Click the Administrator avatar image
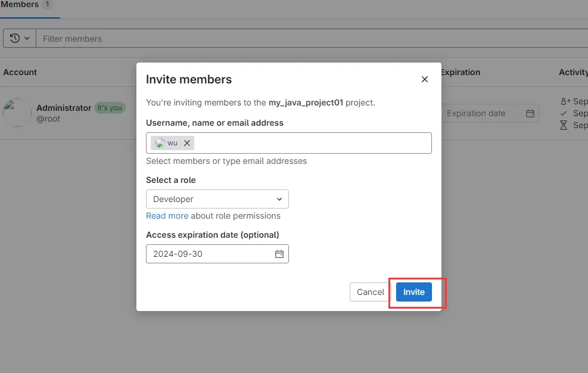Viewport: 588px width, 373px height. coord(17,113)
